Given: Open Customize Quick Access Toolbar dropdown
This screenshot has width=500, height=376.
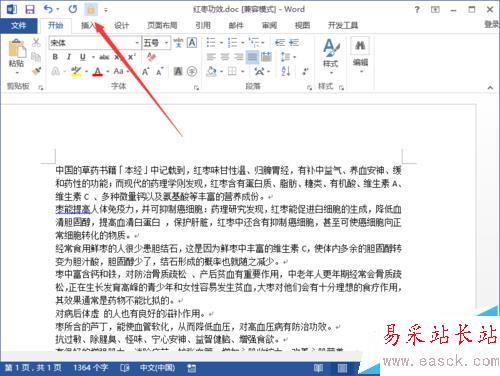Looking at the screenshot, I should [106, 10].
